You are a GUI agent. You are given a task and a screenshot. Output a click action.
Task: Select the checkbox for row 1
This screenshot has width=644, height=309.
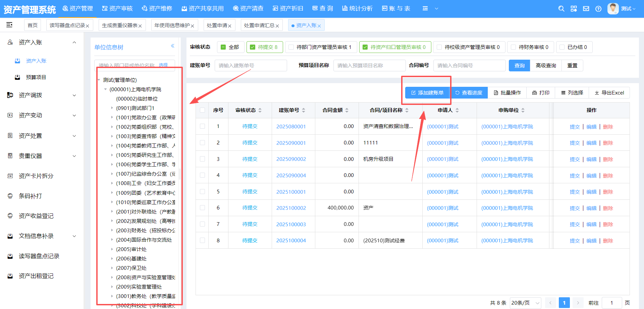(x=202, y=126)
